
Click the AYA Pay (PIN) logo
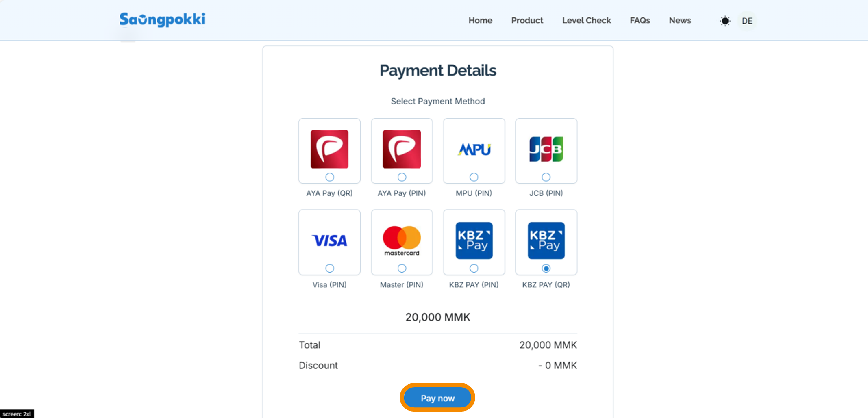[x=402, y=149]
